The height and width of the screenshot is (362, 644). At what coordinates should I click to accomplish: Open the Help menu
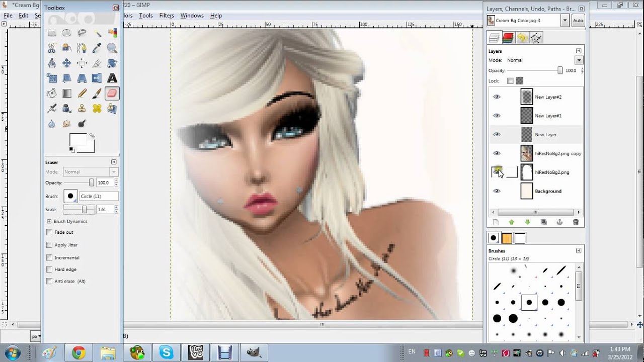(x=216, y=16)
